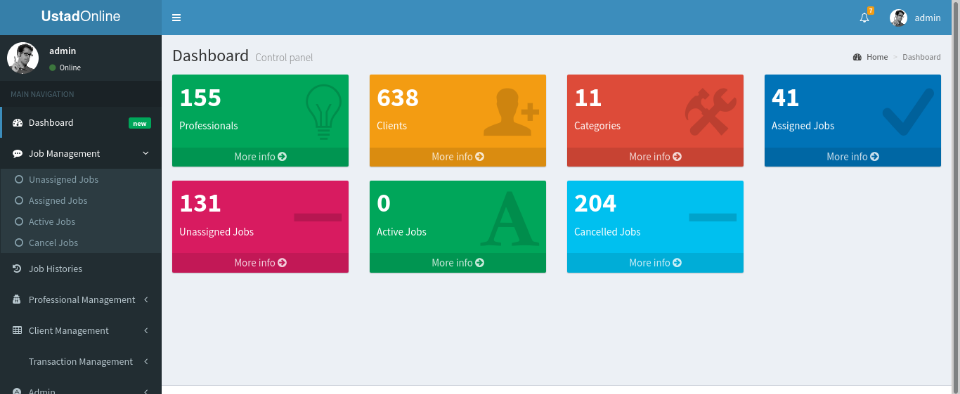The image size is (960, 394).
Task: Open Client Management menu
Action: tap(81, 330)
